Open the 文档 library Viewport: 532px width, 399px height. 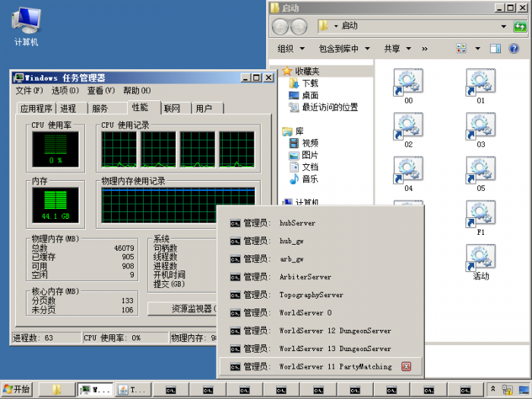[303, 167]
